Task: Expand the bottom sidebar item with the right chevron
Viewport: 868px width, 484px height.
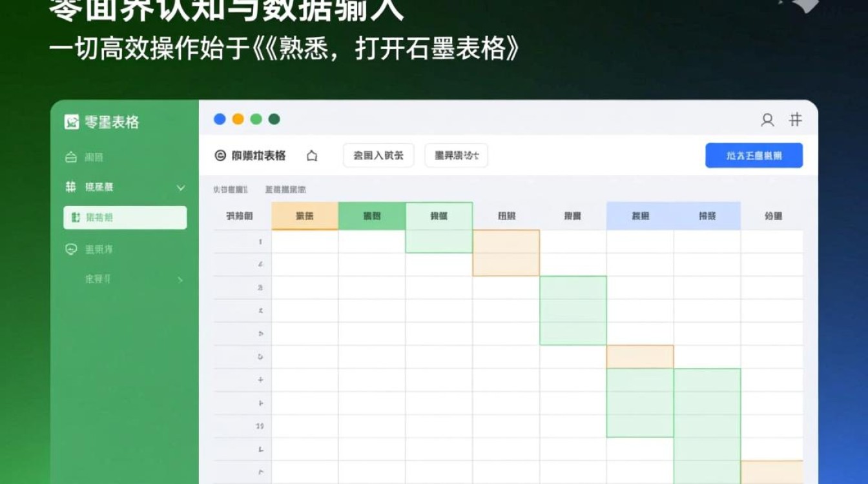Action: click(x=180, y=279)
